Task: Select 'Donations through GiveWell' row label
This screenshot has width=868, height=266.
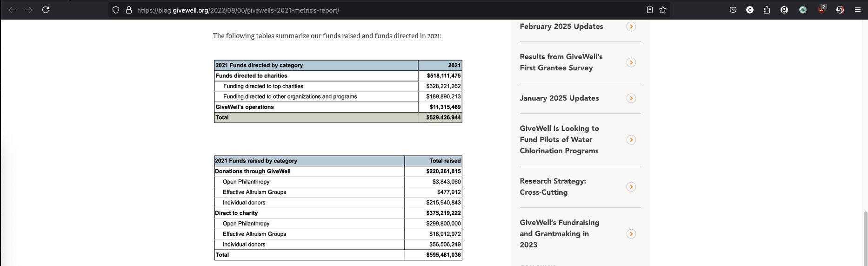Action: pos(253,171)
